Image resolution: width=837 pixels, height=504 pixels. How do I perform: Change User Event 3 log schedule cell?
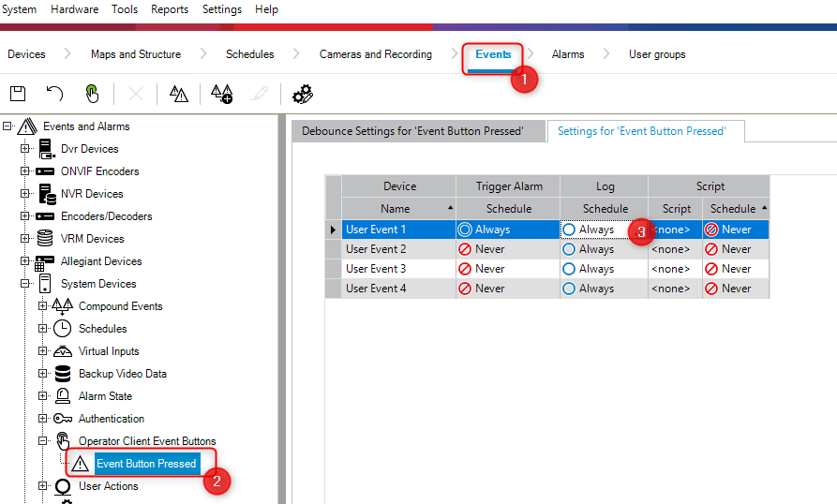(x=604, y=269)
